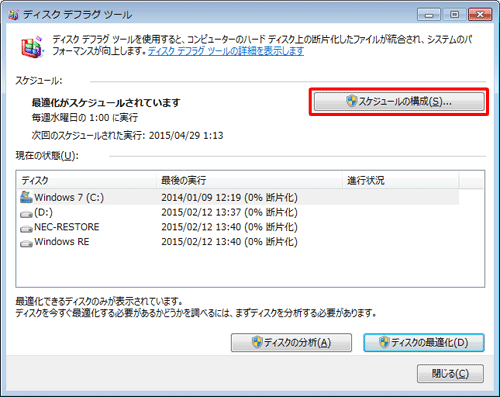This screenshot has height=397, width=500.
Task: Select the (D:) disk row
Action: pos(238,212)
